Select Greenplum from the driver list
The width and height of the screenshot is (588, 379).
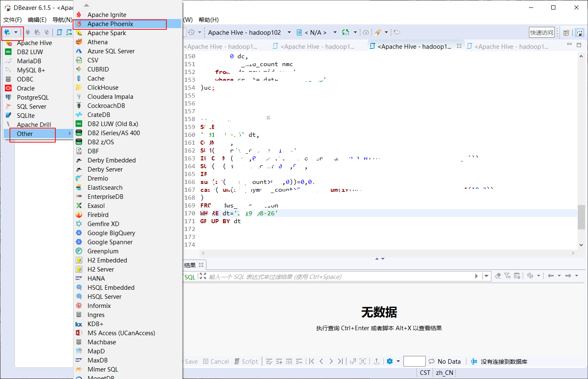128,251
